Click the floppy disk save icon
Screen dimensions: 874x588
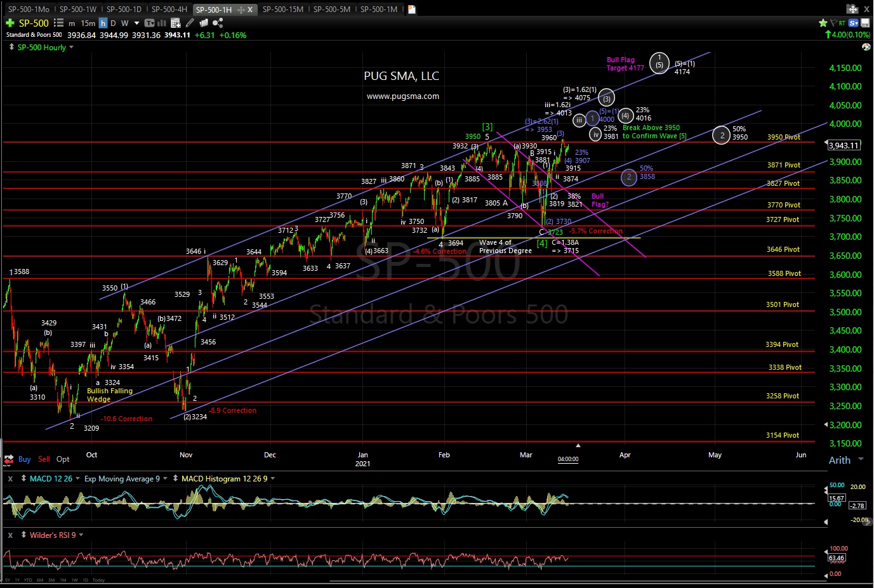(865, 23)
